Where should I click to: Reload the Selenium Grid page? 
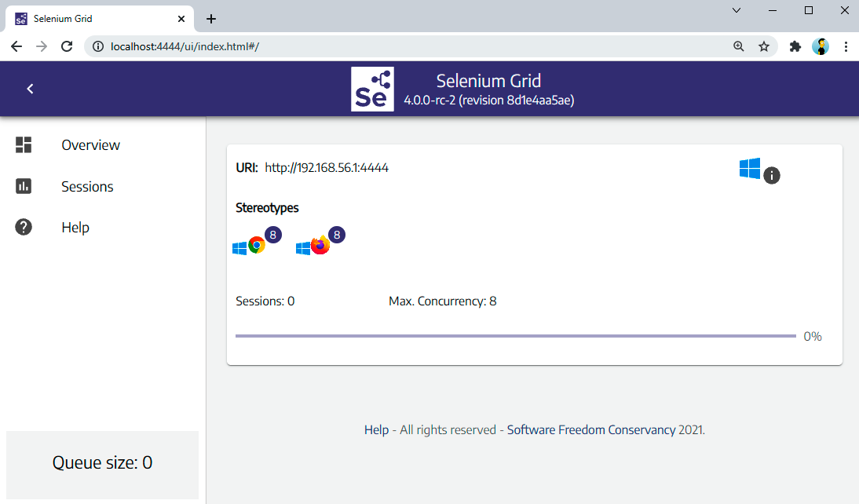(x=68, y=46)
